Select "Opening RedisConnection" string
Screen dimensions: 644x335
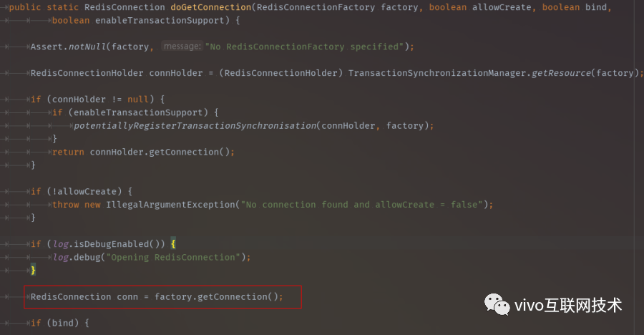[173, 257]
